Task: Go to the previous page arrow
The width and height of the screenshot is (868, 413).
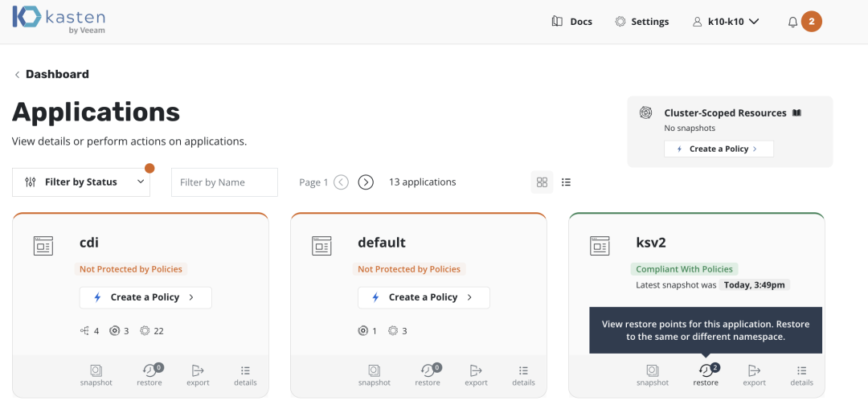Action: tap(341, 182)
